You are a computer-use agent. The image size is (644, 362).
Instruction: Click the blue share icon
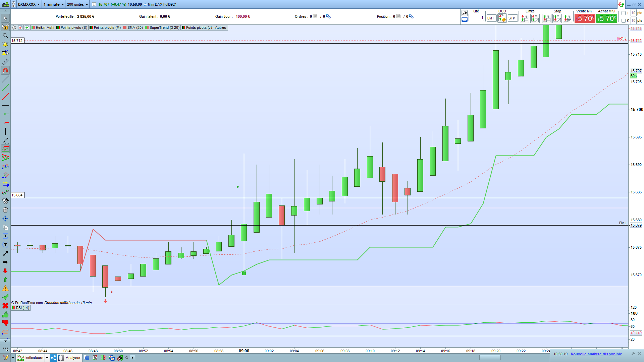point(53,358)
